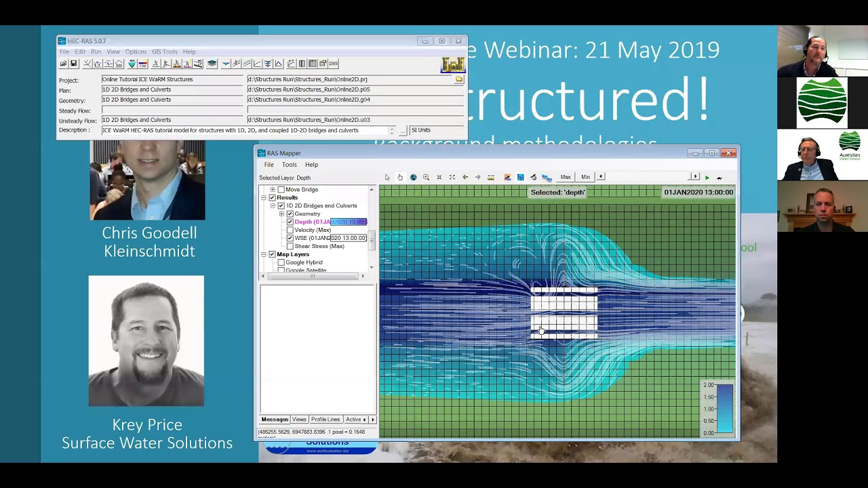Toggle the Geometry layer checkbox under Results
This screenshot has width=868, height=488.
pyautogui.click(x=290, y=214)
